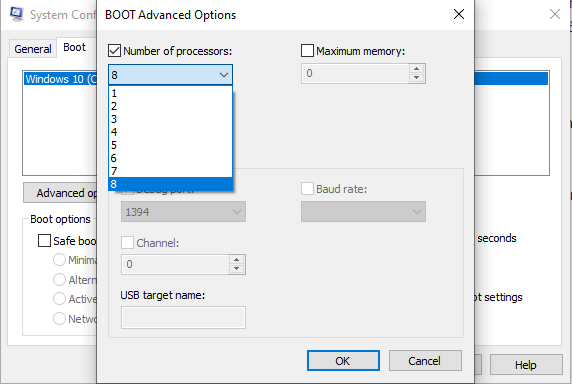This screenshot has width=572, height=384.
Task: Increase Channel value with up arrow
Action: [x=236, y=260]
